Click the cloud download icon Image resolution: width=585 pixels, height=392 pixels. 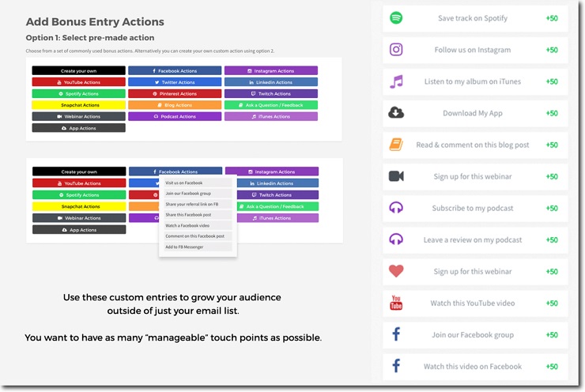tap(396, 112)
